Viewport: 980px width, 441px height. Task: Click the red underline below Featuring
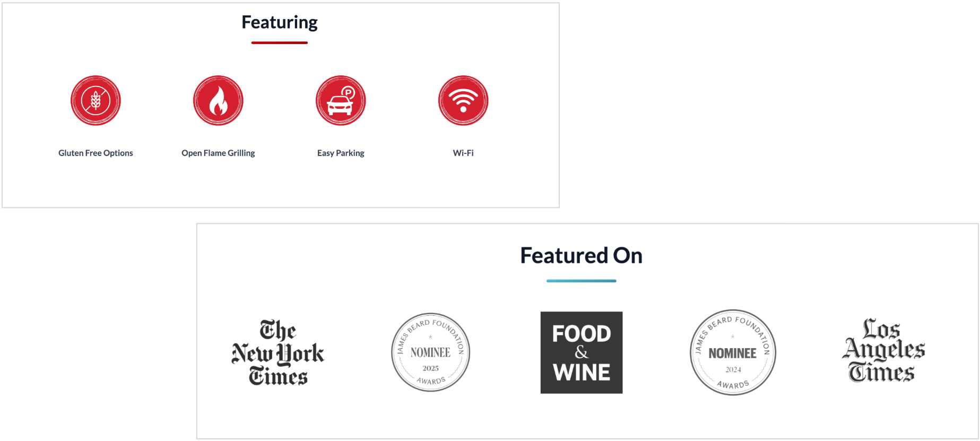tap(280, 42)
